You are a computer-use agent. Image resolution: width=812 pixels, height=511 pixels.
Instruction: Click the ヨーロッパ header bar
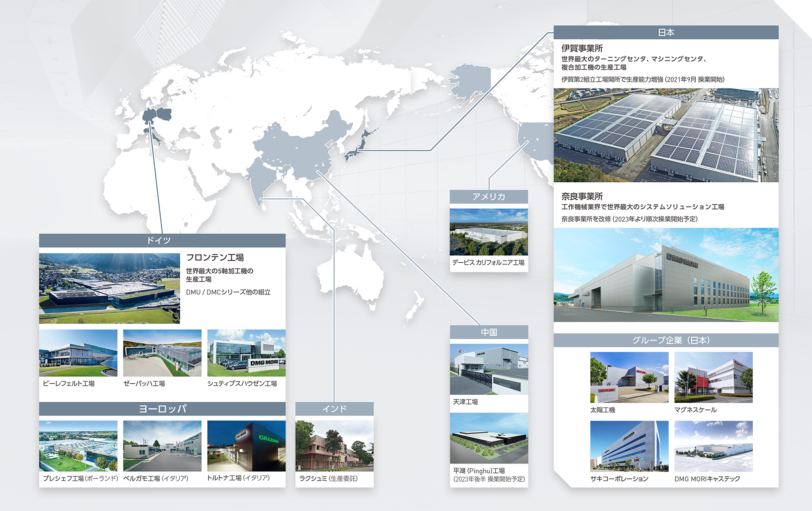tap(162, 409)
